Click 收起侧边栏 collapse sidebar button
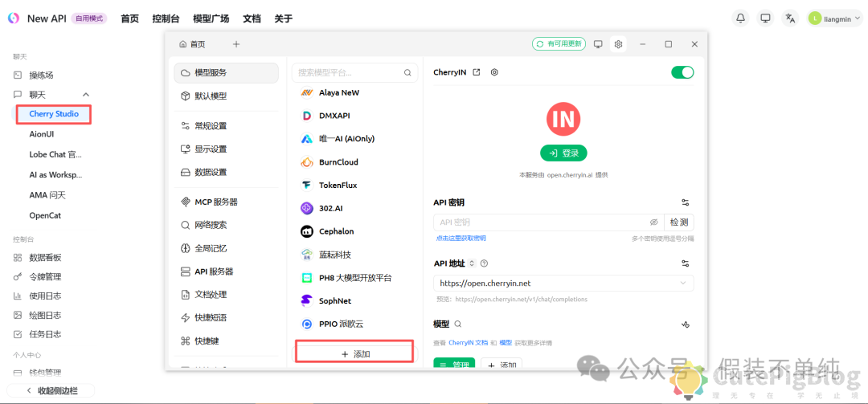 pyautogui.click(x=51, y=390)
